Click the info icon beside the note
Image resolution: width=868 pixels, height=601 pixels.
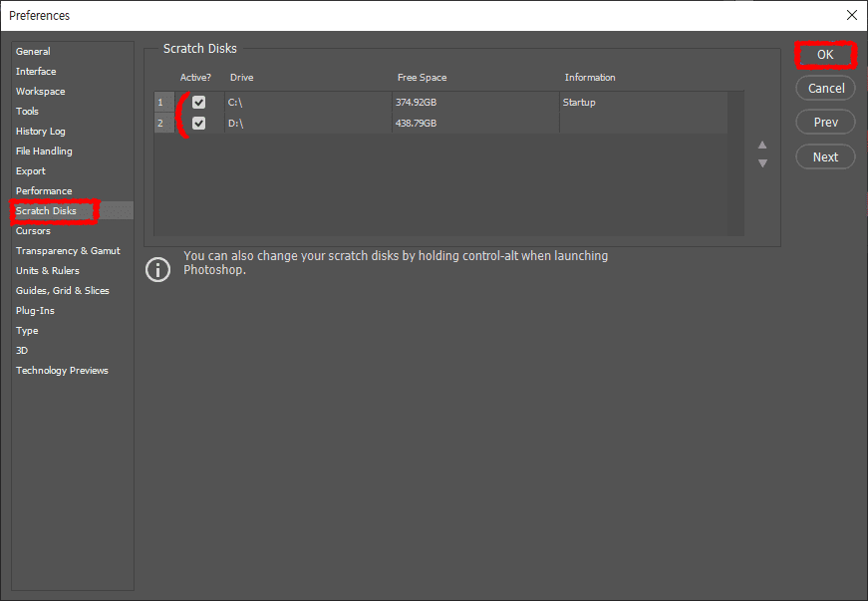point(157,269)
